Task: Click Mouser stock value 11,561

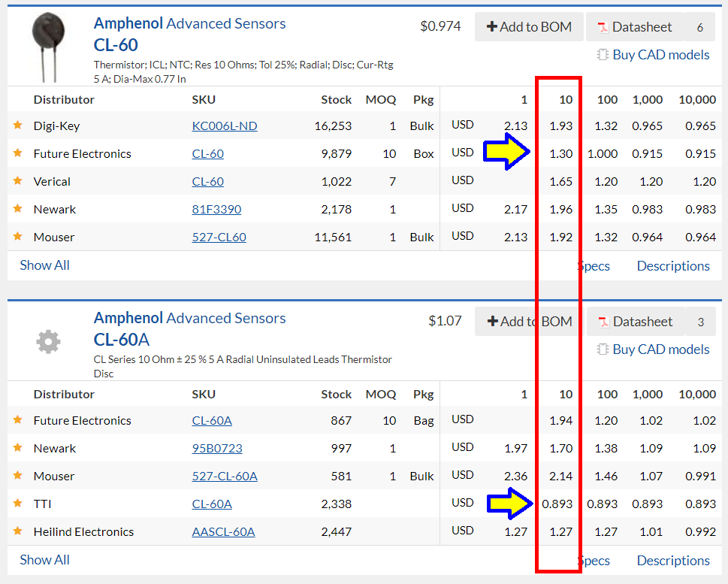Action: [x=333, y=238]
